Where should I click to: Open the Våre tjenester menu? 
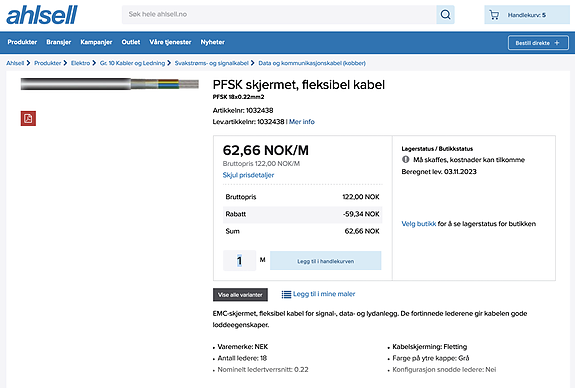[x=170, y=42]
